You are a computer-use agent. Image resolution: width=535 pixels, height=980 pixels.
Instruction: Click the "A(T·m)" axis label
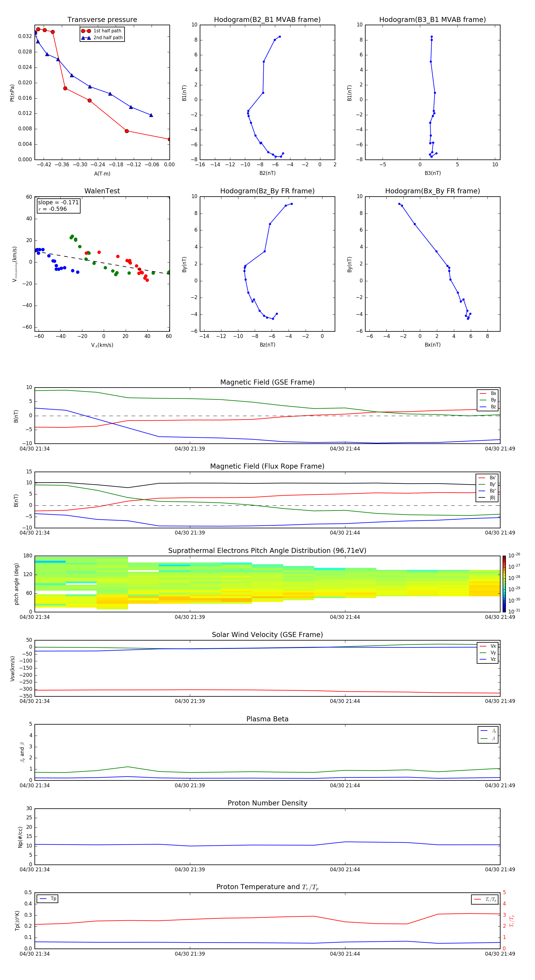102,174
